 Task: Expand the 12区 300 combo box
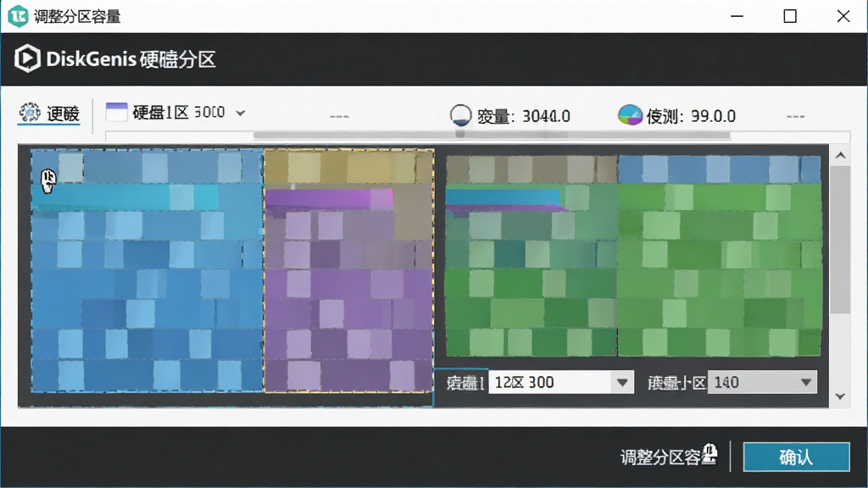pyautogui.click(x=561, y=382)
